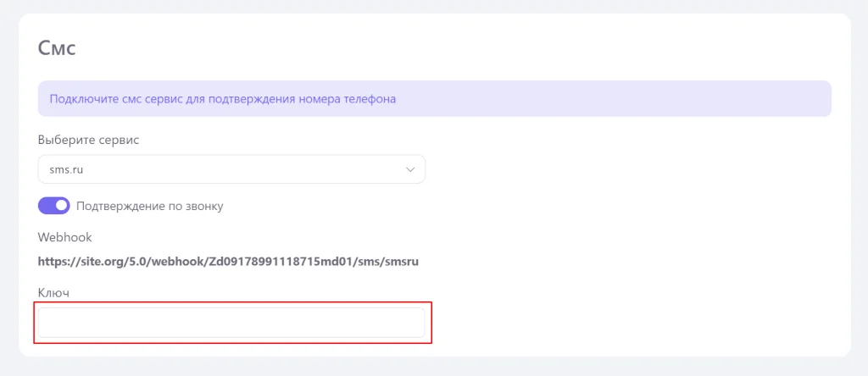Focus the Ключ input field
The width and height of the screenshot is (868, 376).
pos(231,323)
